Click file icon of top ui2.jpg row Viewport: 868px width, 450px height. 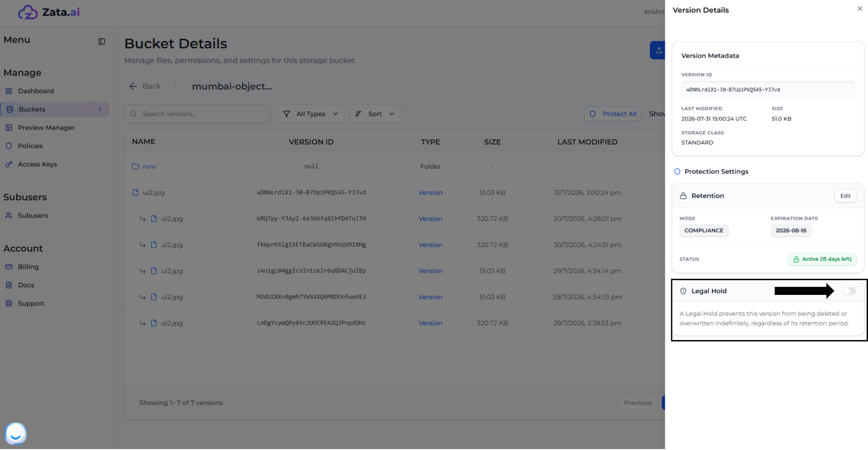pyautogui.click(x=136, y=192)
